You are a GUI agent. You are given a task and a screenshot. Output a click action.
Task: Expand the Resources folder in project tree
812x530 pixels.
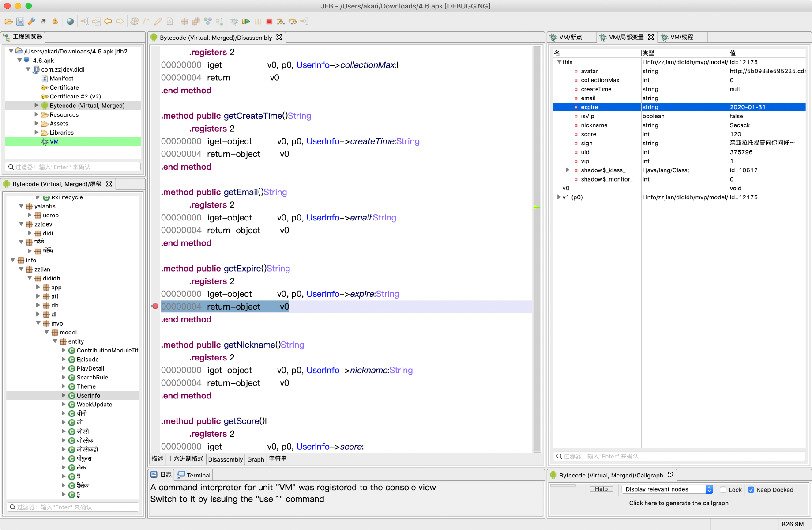(x=37, y=114)
